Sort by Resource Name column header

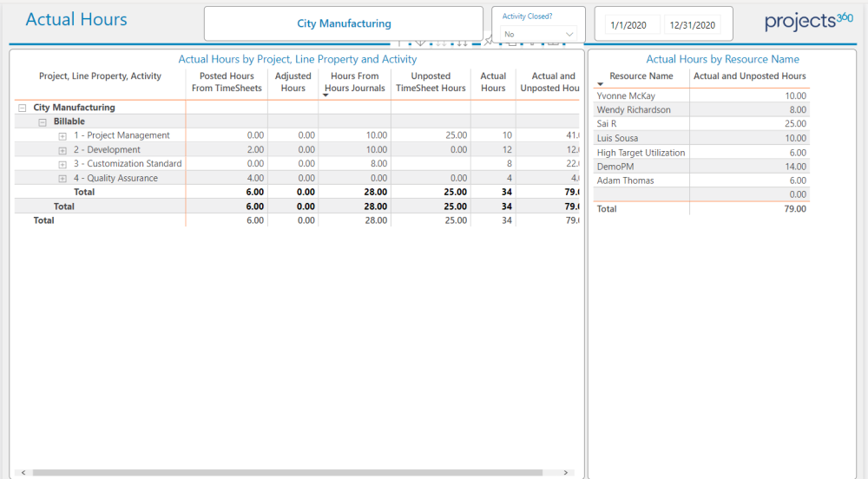(x=641, y=76)
